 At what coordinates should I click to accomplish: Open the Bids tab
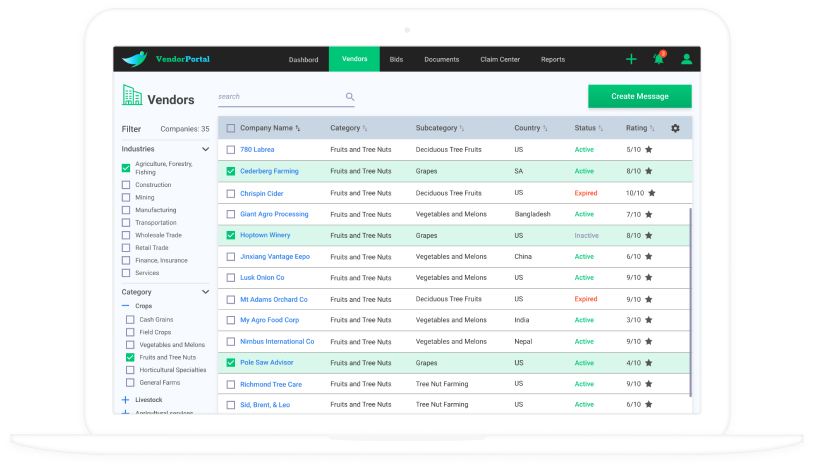[396, 60]
